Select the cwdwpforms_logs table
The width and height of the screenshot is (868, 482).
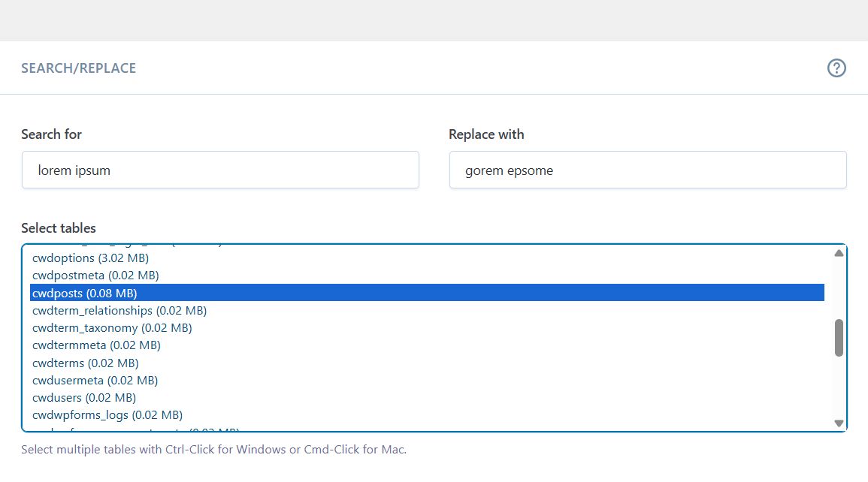(x=107, y=414)
